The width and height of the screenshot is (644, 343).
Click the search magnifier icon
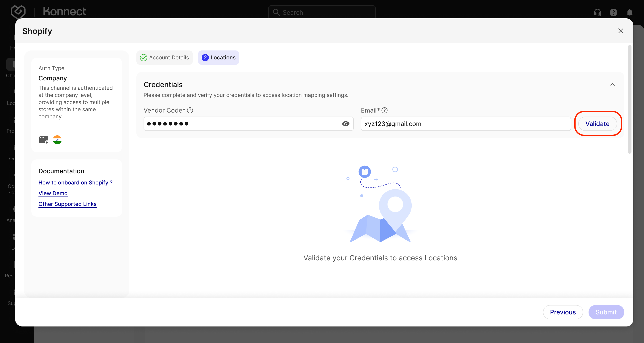276,12
